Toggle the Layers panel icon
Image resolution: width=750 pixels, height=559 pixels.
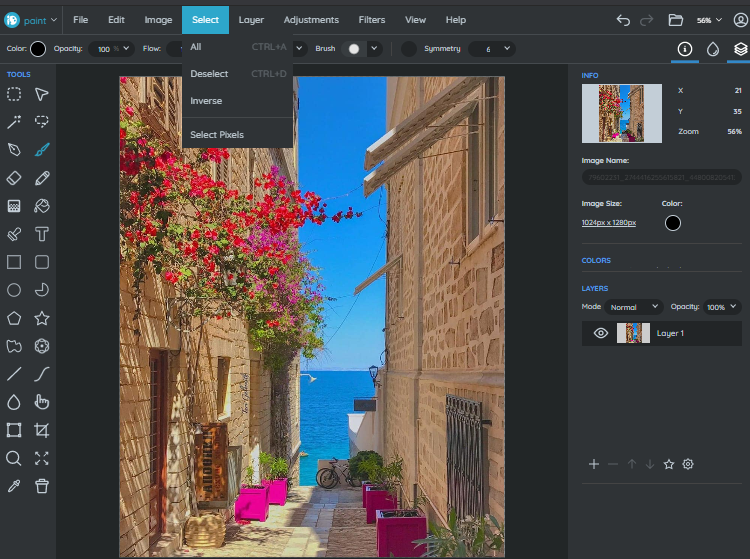coord(739,48)
